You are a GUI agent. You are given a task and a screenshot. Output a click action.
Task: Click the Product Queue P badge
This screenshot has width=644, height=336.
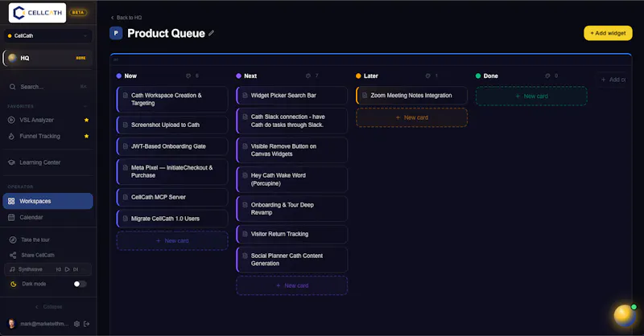point(116,33)
